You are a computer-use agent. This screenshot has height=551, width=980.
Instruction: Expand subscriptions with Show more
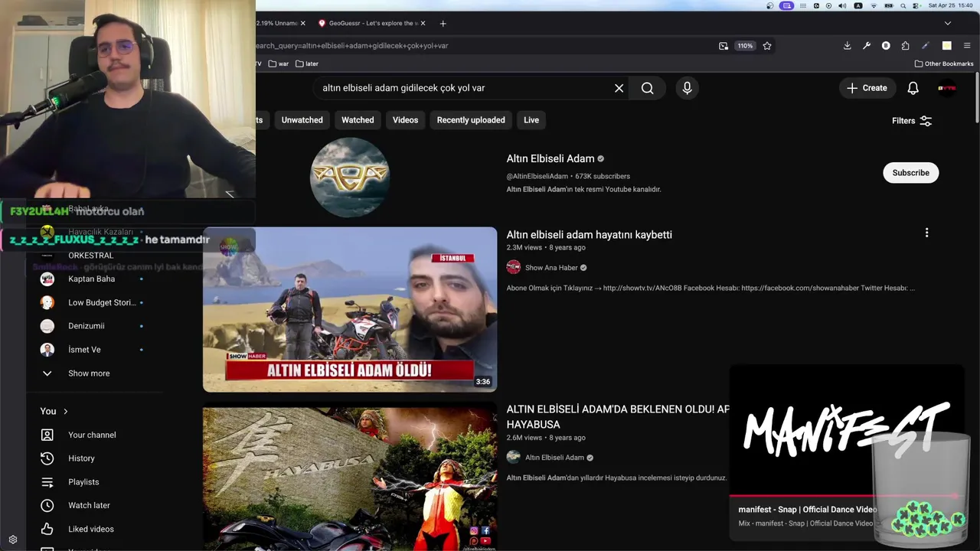click(x=89, y=373)
